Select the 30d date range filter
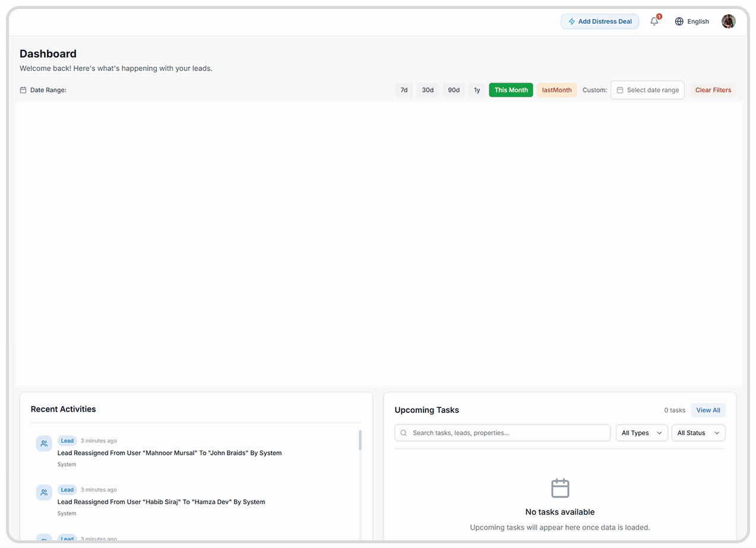 [x=428, y=90]
